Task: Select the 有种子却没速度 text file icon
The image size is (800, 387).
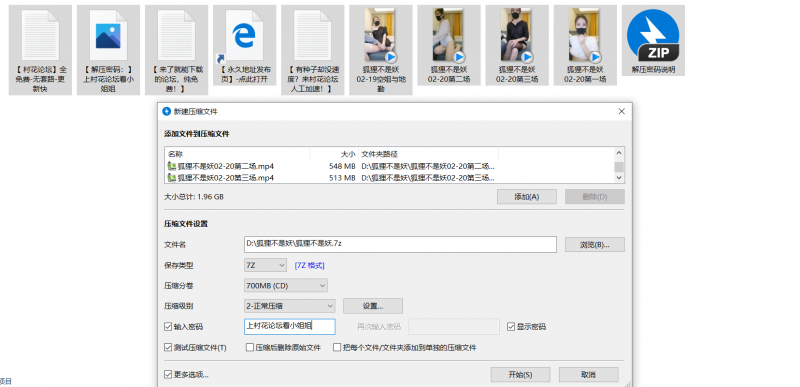Action: coord(312,35)
